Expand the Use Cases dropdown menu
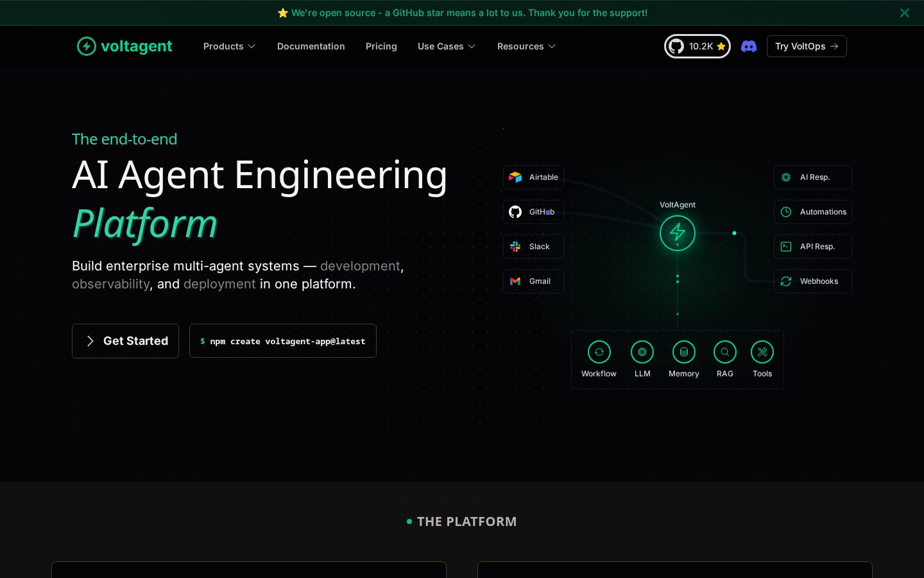 click(x=447, y=46)
